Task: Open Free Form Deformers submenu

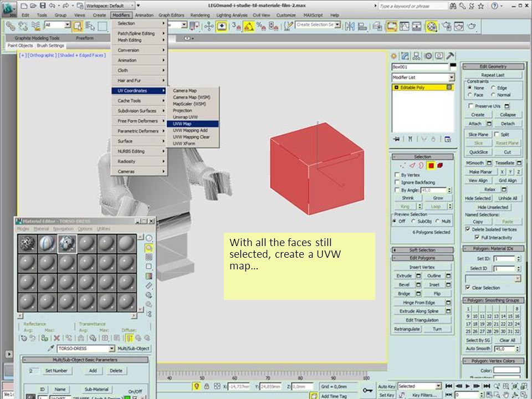Action: [x=139, y=121]
